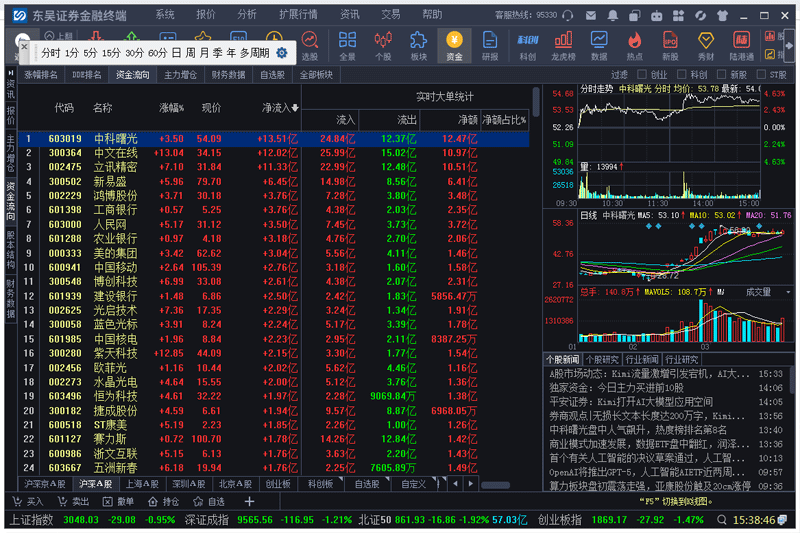Screen dimensions: 800x533
Task: Click the 买入 (buy) button
Action: click(30, 501)
